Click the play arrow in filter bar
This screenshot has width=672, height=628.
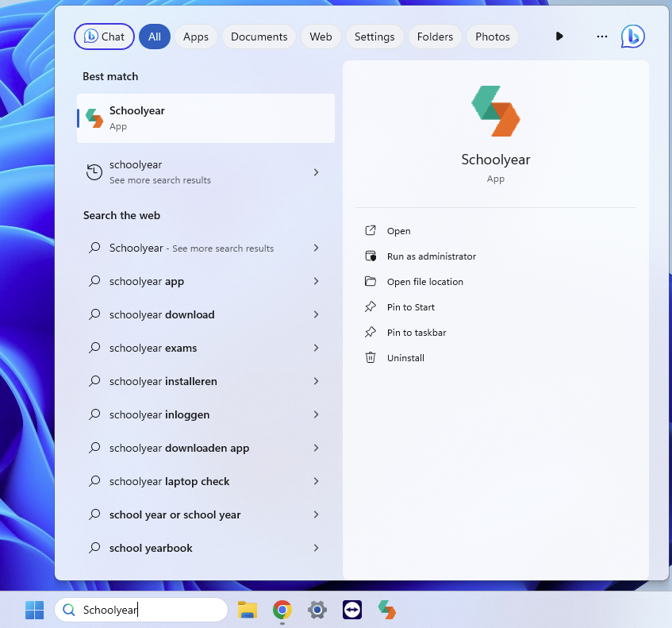click(559, 37)
